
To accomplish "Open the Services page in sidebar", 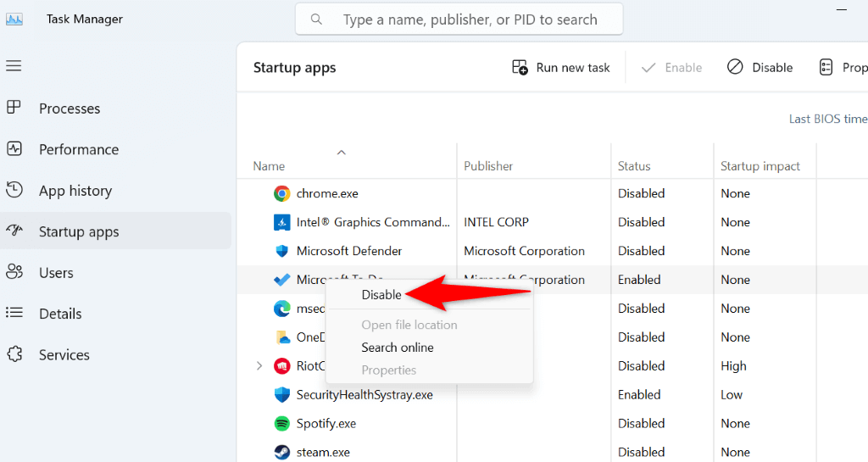I will click(64, 355).
